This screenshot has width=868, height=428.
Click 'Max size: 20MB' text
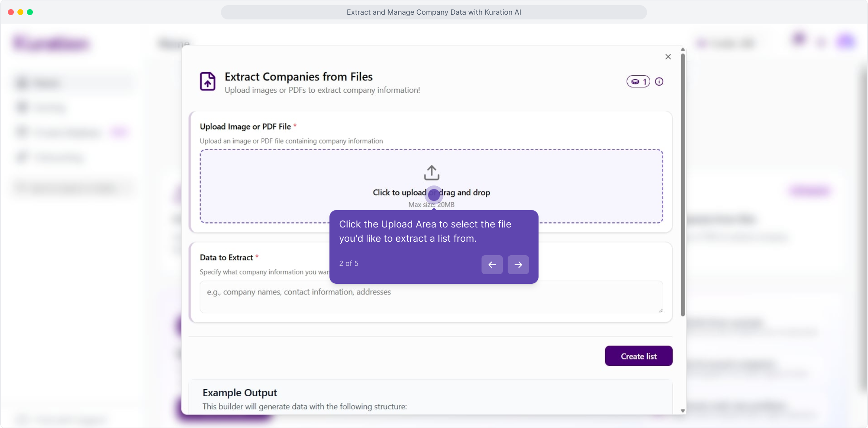coord(431,205)
